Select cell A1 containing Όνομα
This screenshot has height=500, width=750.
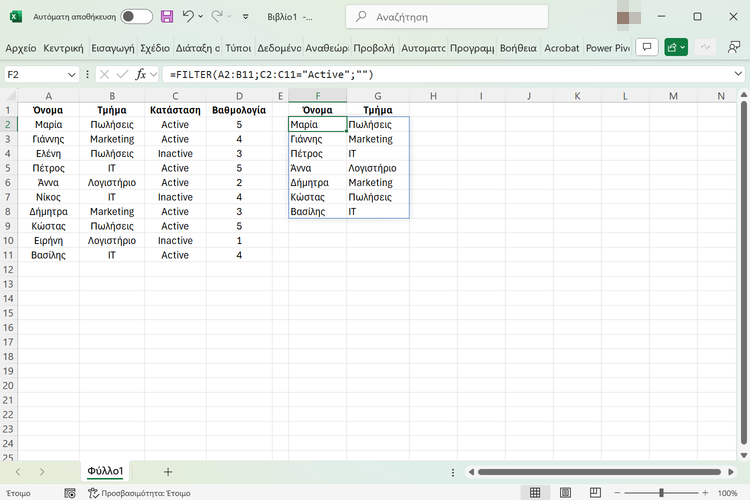point(48,110)
